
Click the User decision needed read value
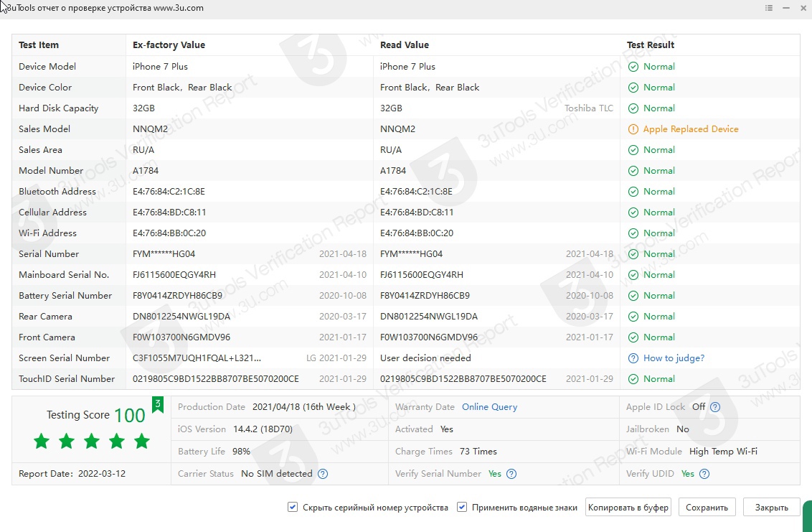coord(425,358)
